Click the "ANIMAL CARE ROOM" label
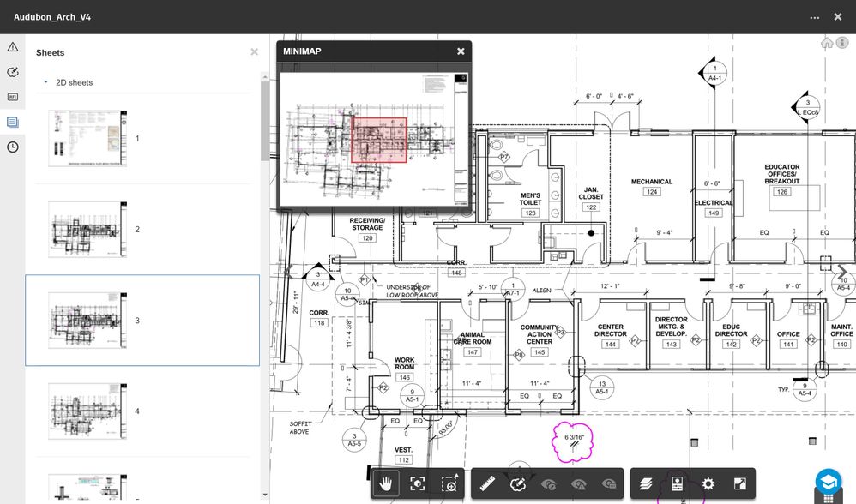 (x=473, y=339)
